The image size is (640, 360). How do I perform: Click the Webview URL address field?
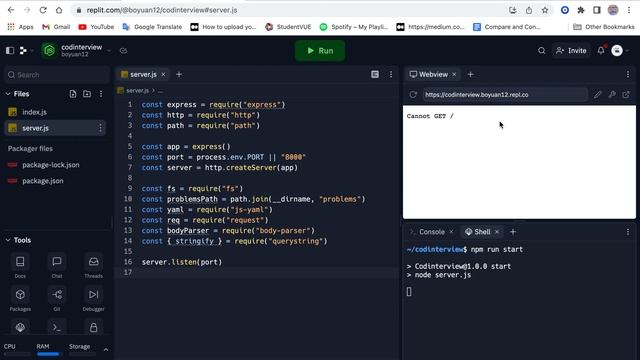click(505, 95)
